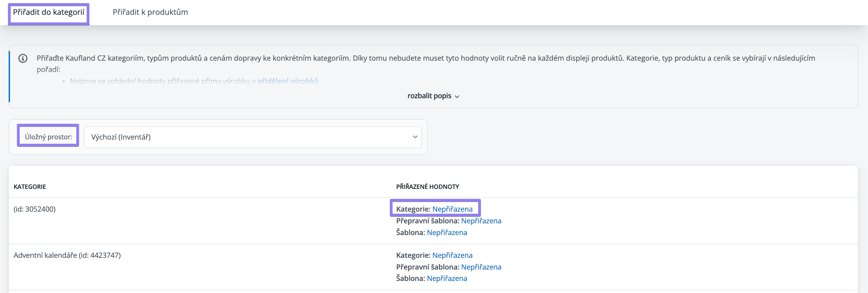Click Přepravní šablona Nepřiřazena for id 3052400
Viewport: 868px width, 293px height.
(481, 221)
